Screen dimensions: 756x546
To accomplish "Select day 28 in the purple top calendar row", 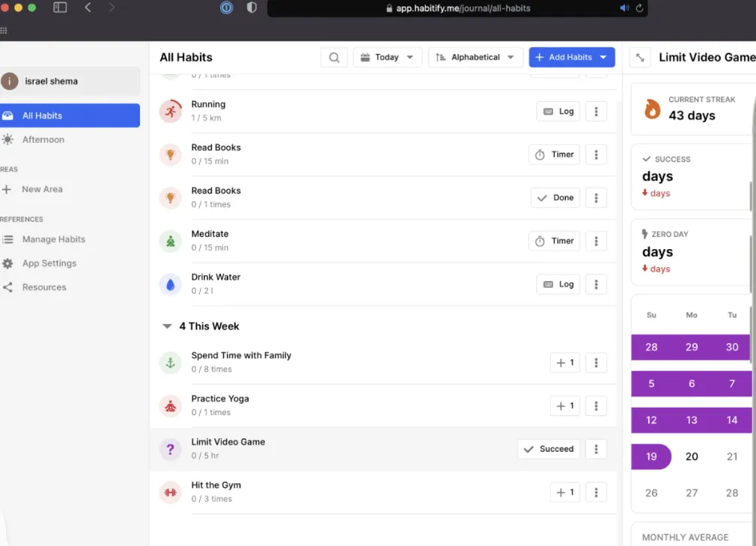I will [651, 347].
